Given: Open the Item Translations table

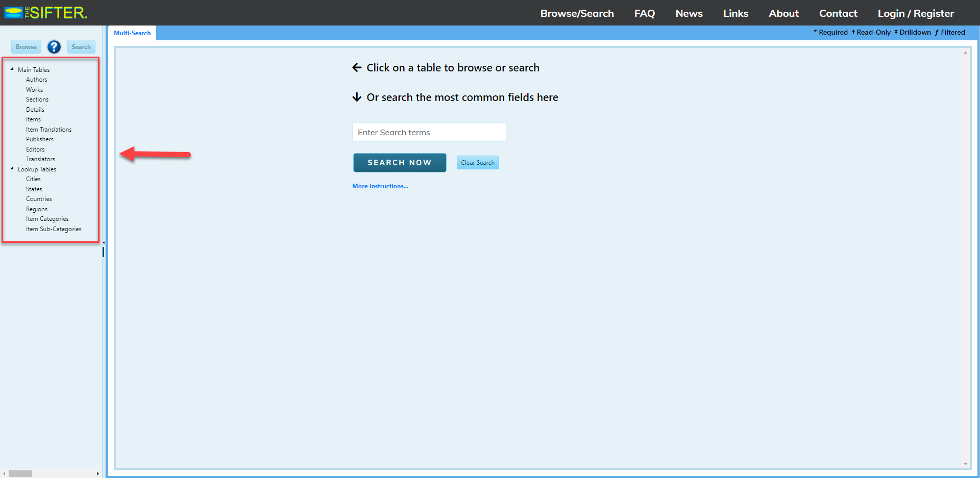Looking at the screenshot, I should (49, 130).
